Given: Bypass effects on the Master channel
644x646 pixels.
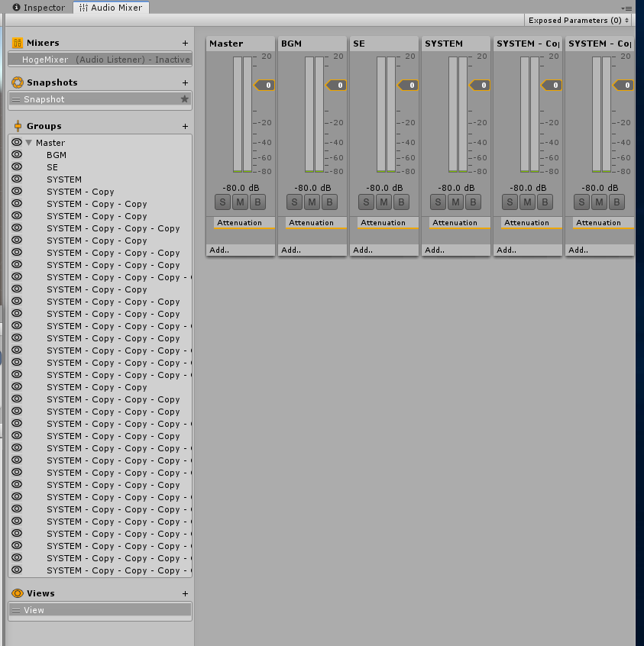Looking at the screenshot, I should 257,202.
